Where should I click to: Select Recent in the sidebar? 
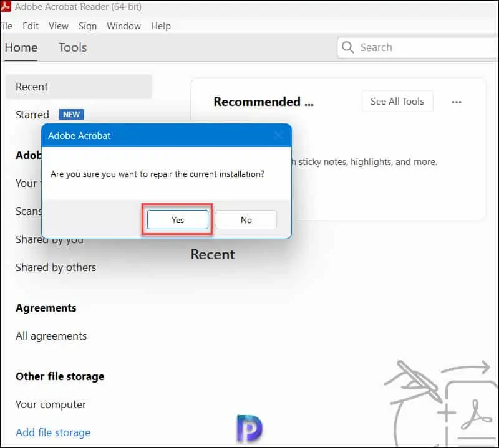point(79,87)
